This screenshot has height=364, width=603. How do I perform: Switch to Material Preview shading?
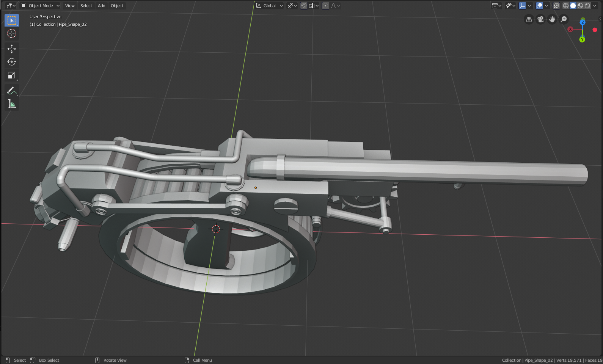click(580, 6)
